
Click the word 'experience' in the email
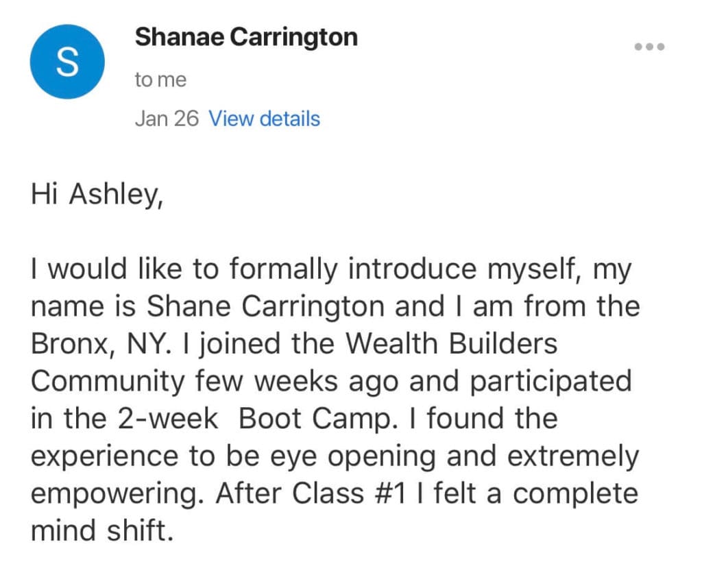[x=104, y=457]
